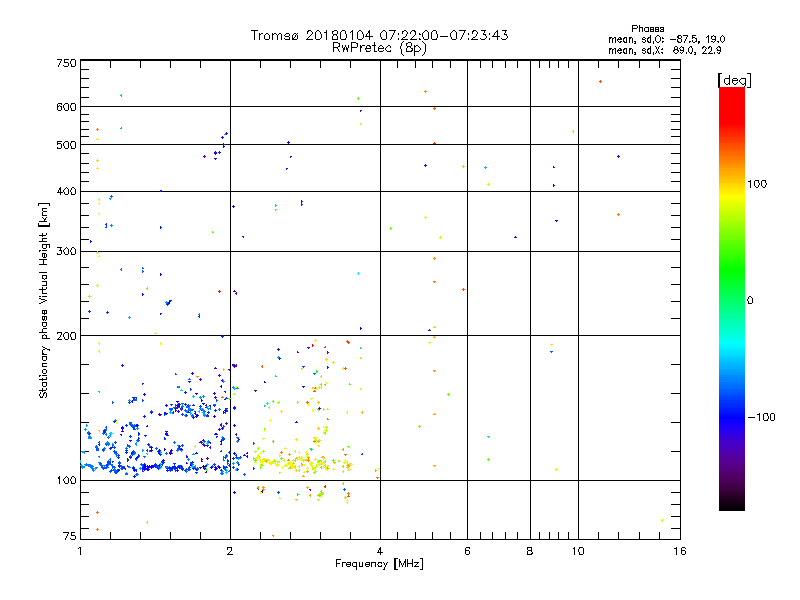This screenshot has height=600, width=800.
Task: Click the '500' y-axis tick label
Action: pyautogui.click(x=66, y=145)
